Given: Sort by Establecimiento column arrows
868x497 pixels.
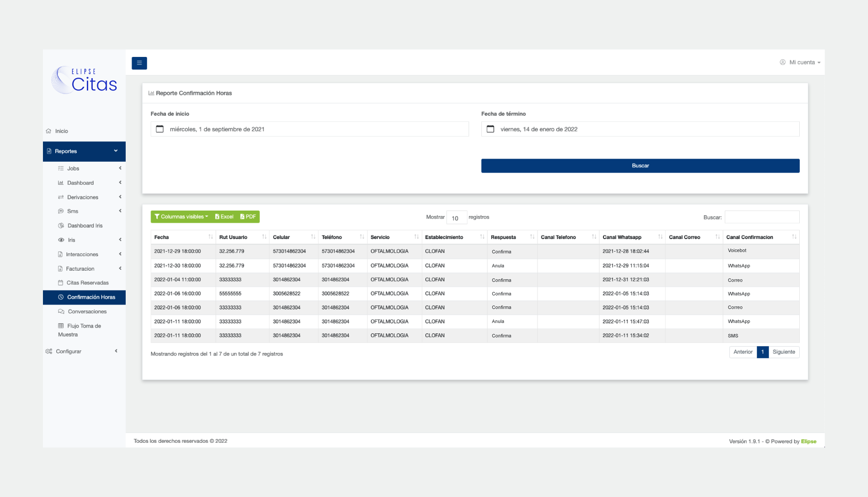Looking at the screenshot, I should [x=482, y=237].
